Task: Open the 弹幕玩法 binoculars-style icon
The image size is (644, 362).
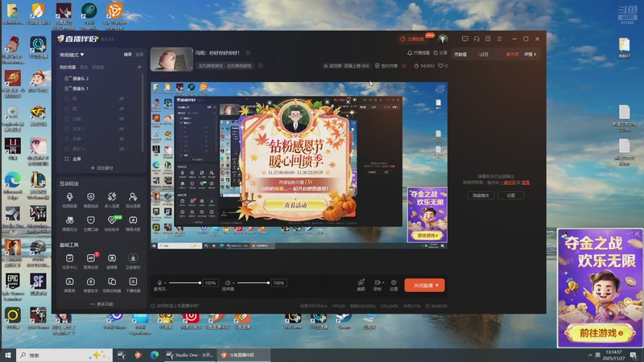Action: point(70,220)
